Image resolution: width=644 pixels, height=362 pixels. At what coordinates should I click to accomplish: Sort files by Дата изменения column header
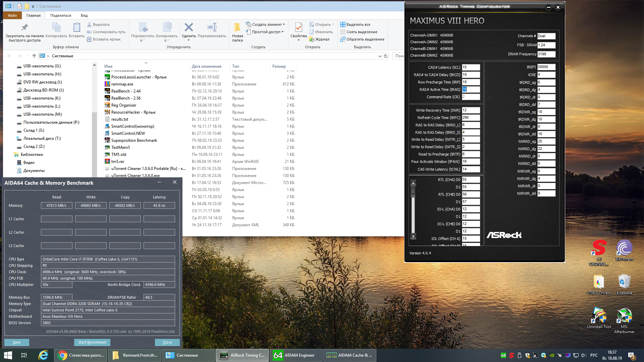click(x=206, y=66)
